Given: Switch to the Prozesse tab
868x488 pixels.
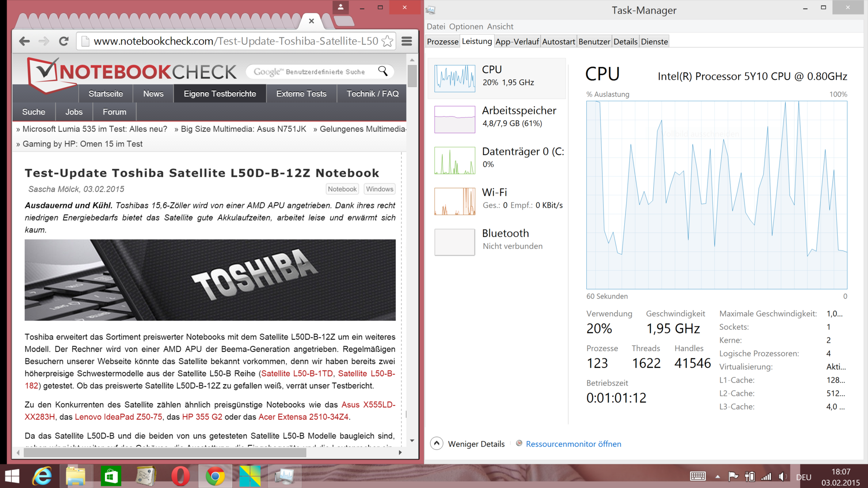Looking at the screenshot, I should click(442, 42).
